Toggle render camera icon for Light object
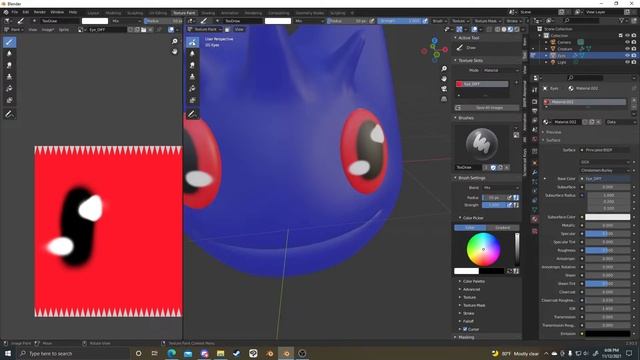Viewport: 640px width, 360px height. [634, 62]
